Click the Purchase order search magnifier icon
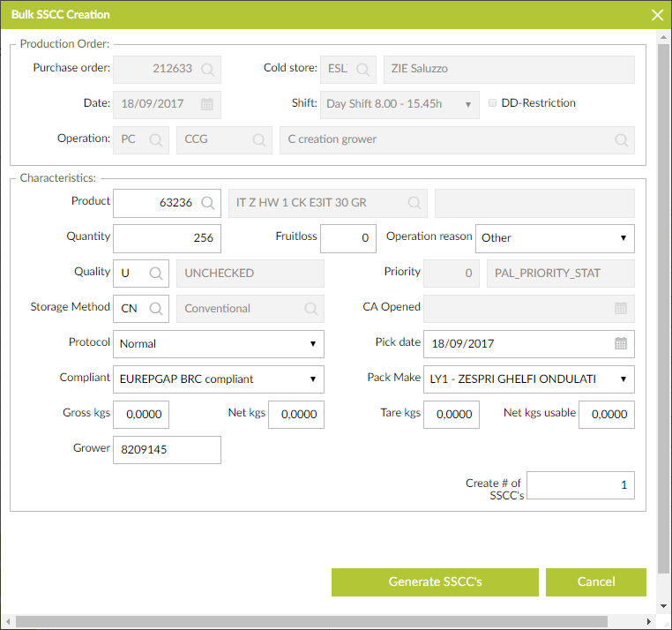This screenshot has width=672, height=630. [207, 70]
